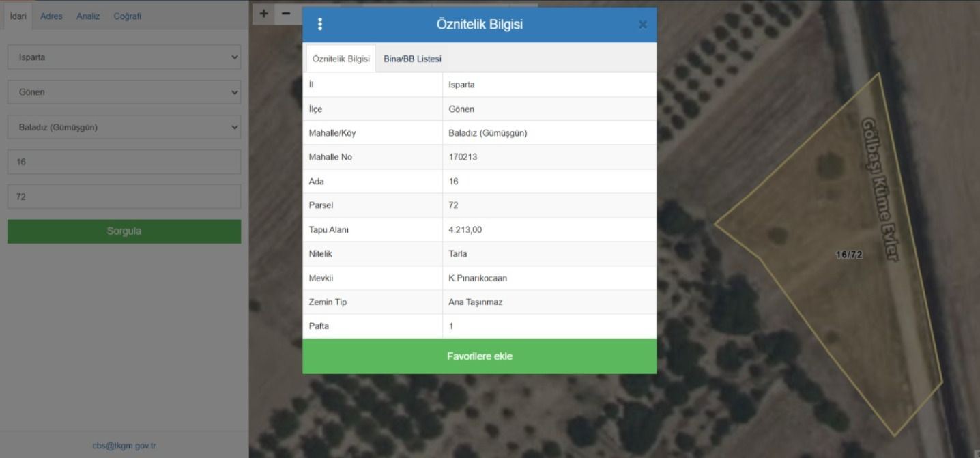The height and width of the screenshot is (458, 980).
Task: Switch to the Adres tab
Action: [x=51, y=16]
